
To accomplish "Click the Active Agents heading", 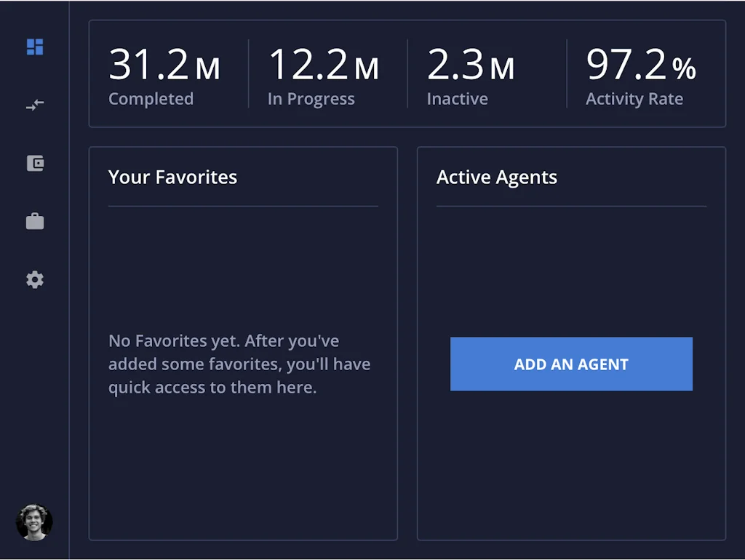I will pos(497,177).
